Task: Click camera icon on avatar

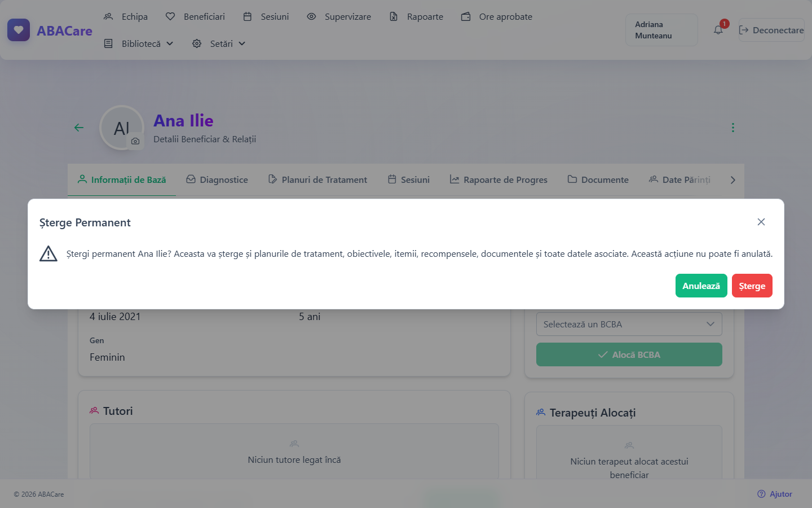Action: [x=135, y=141]
